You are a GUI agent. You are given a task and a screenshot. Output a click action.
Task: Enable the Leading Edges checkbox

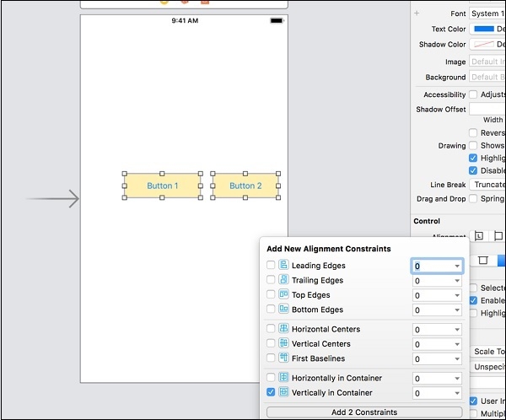(x=271, y=265)
